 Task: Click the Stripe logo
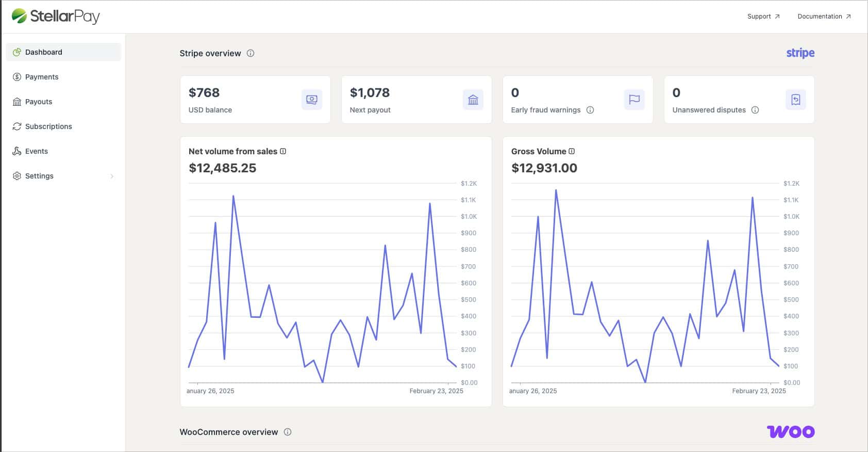pyautogui.click(x=800, y=53)
